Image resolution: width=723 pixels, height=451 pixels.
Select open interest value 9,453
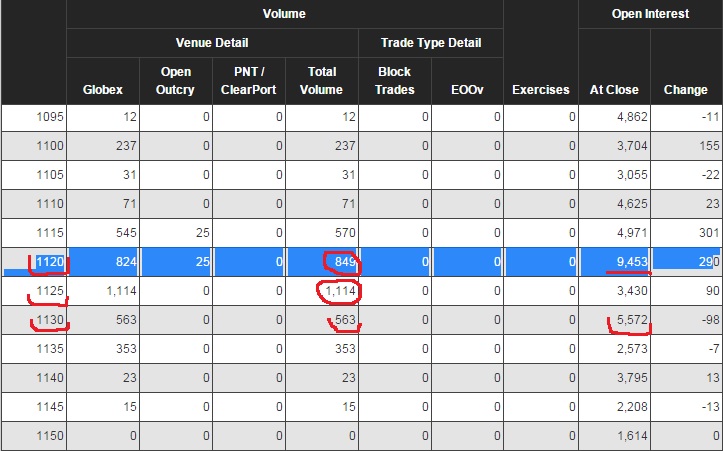pos(632,262)
